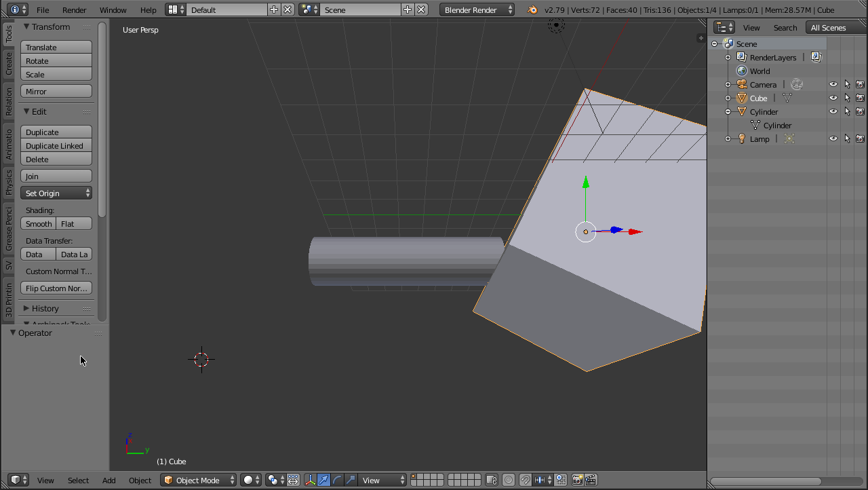Expand the Lamp tree node
Screen dimensions: 868x490
click(x=728, y=138)
